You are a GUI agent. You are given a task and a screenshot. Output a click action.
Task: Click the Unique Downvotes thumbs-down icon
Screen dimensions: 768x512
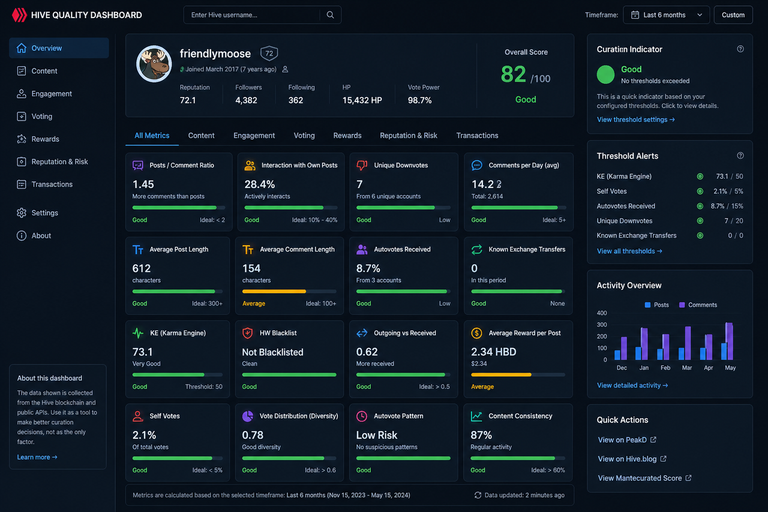(362, 166)
